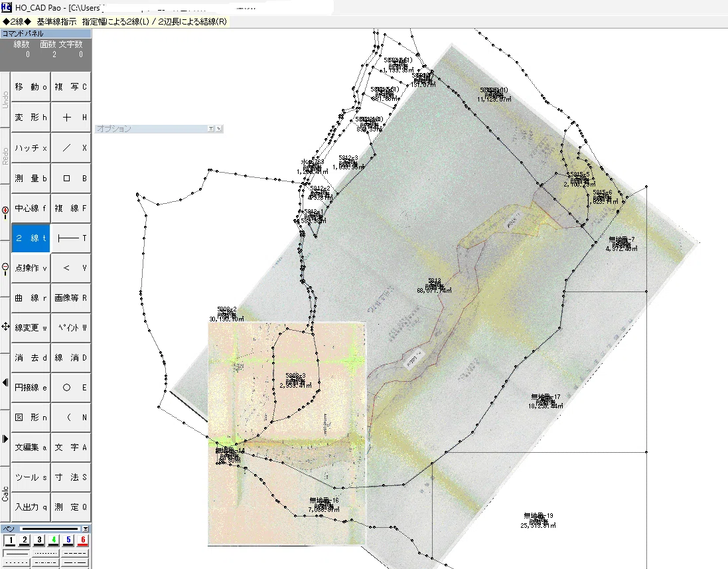Select the rectangle tool (□ B)
The image size is (728, 569).
tap(70, 179)
